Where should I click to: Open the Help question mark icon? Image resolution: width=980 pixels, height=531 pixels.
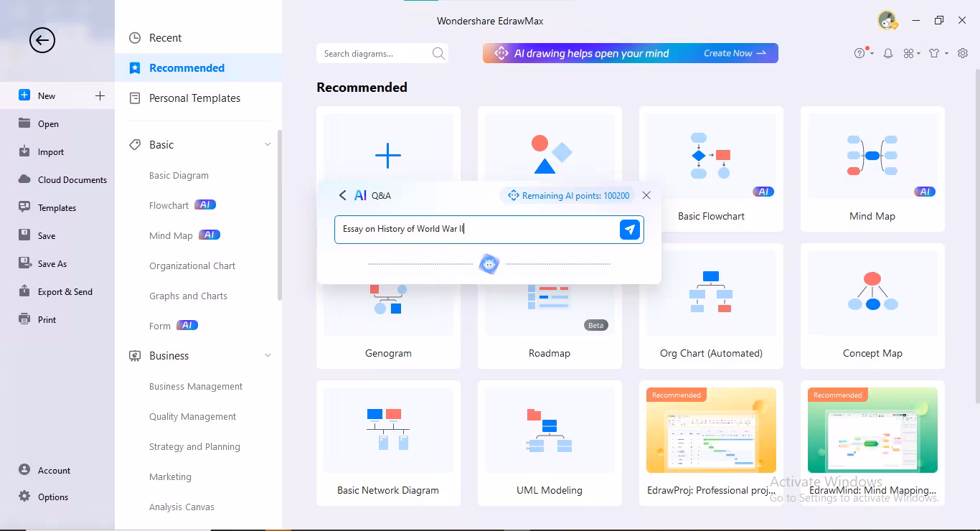tap(859, 53)
